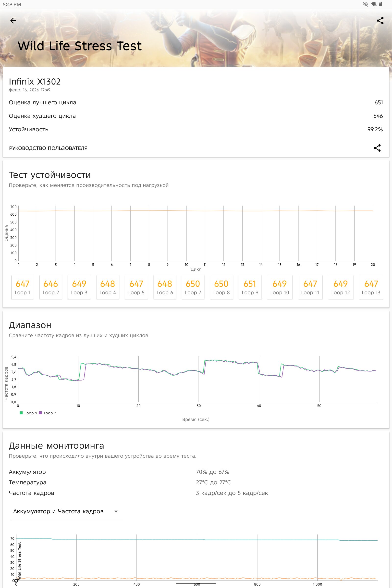
Task: Expand monitoring chart selector arrow
Action: [116, 512]
